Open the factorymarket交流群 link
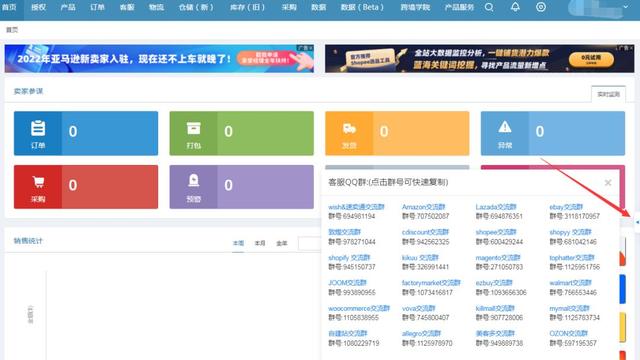This screenshot has width=640, height=360. (x=431, y=282)
